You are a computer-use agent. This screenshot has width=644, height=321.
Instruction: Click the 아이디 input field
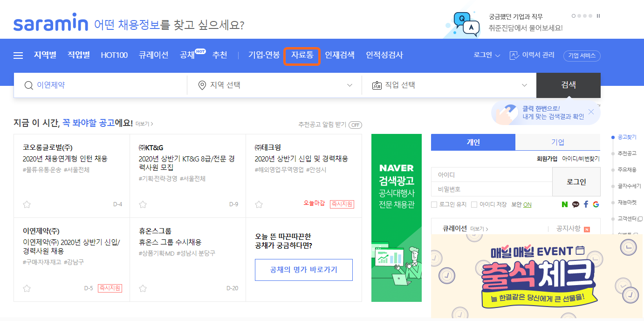click(x=492, y=175)
